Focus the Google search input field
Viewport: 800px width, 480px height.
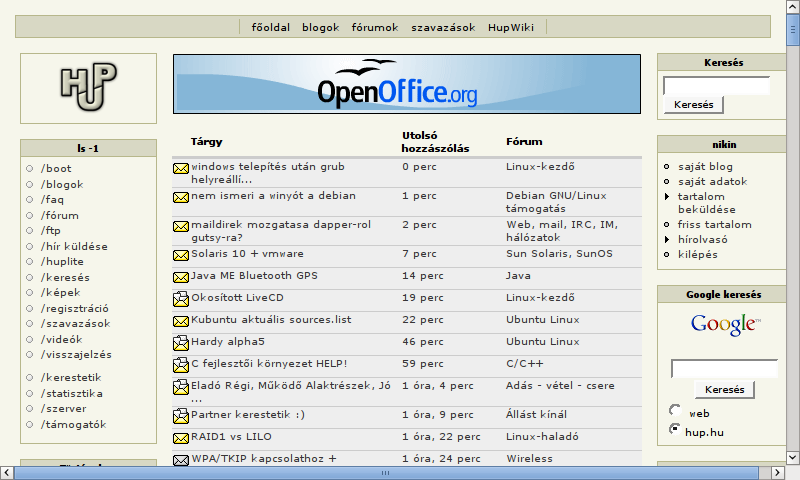724,369
